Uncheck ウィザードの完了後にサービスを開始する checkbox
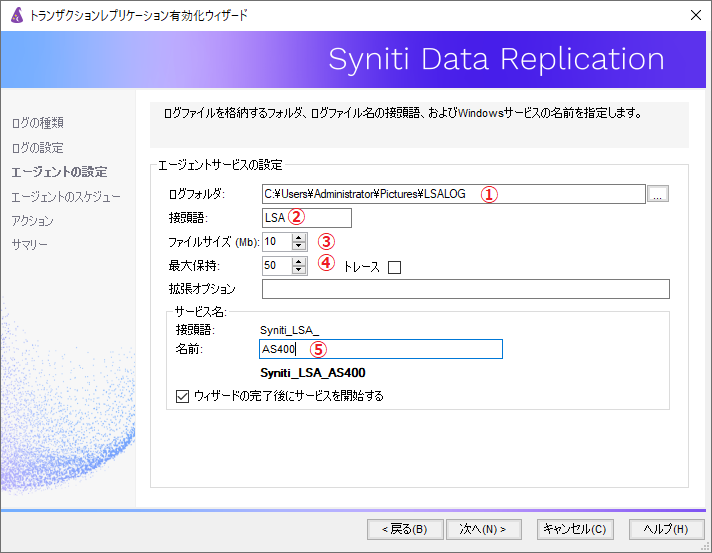The height and width of the screenshot is (553, 712). click(182, 396)
